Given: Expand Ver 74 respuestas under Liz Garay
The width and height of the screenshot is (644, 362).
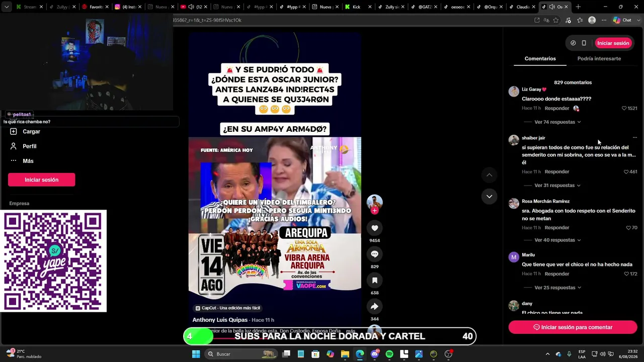Looking at the screenshot, I should pyautogui.click(x=557, y=122).
